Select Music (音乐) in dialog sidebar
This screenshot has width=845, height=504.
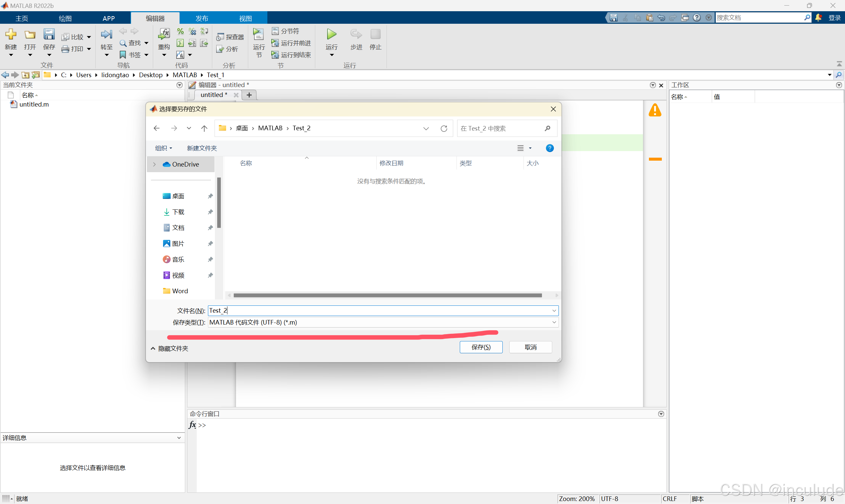(x=178, y=260)
